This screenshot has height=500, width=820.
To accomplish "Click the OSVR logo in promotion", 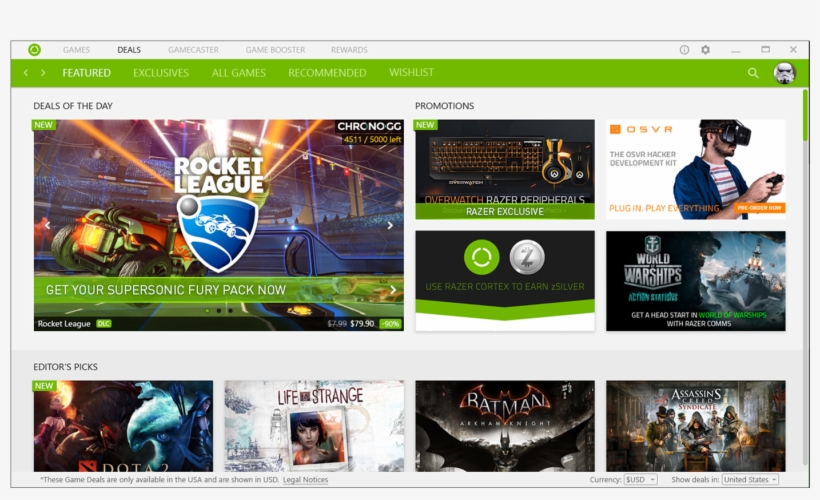I will 641,129.
